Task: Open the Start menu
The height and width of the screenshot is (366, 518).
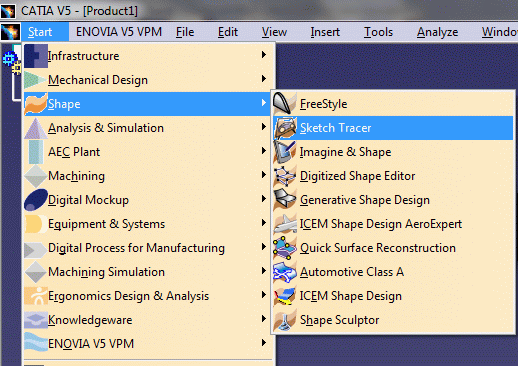Action: (45, 32)
